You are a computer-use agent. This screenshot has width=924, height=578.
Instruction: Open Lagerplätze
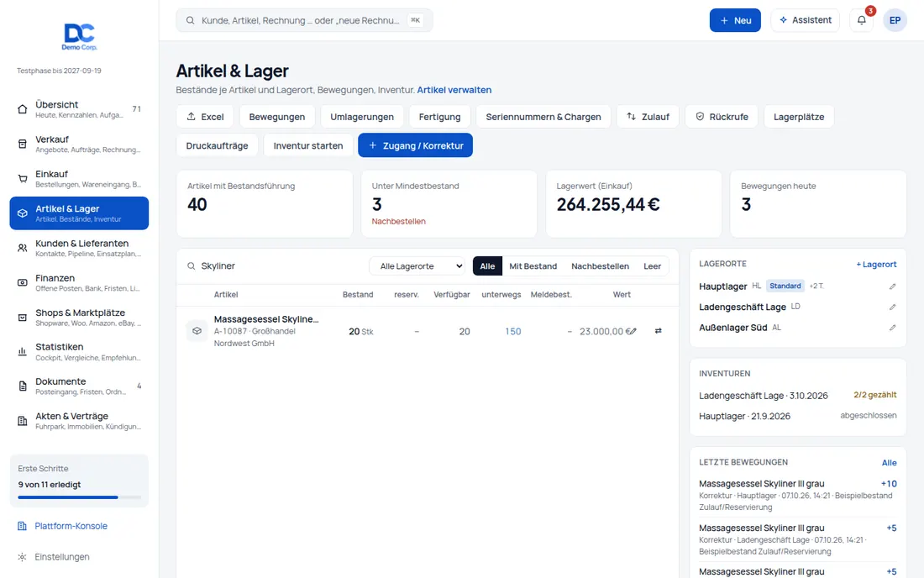click(799, 117)
